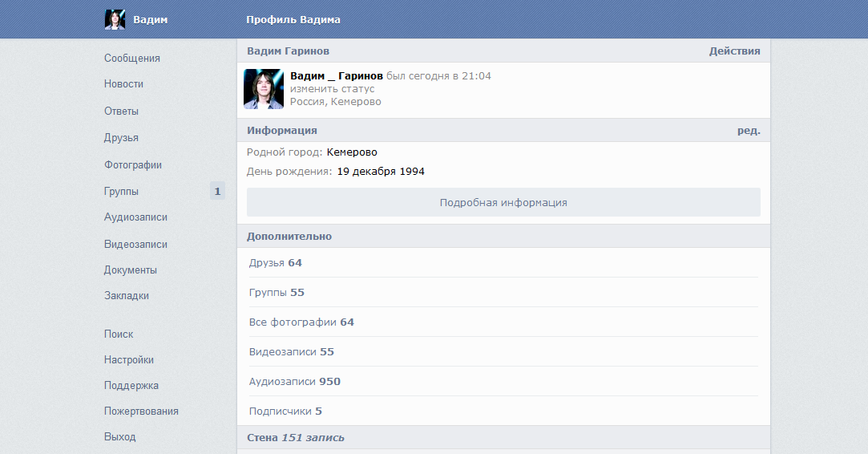Open Сообщения in the sidebar
The image size is (868, 454).
pos(132,58)
